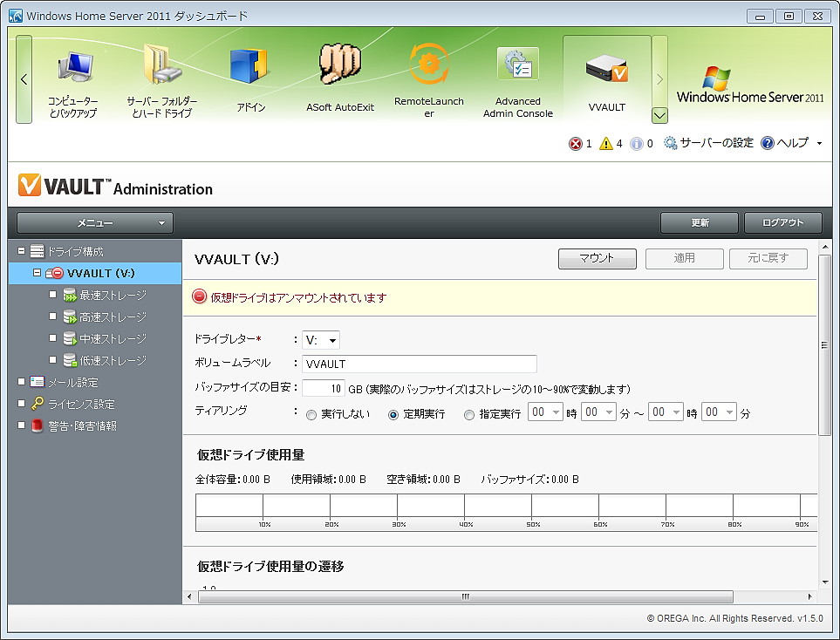
Task: Open the メニュー dropdown
Action: click(93, 222)
